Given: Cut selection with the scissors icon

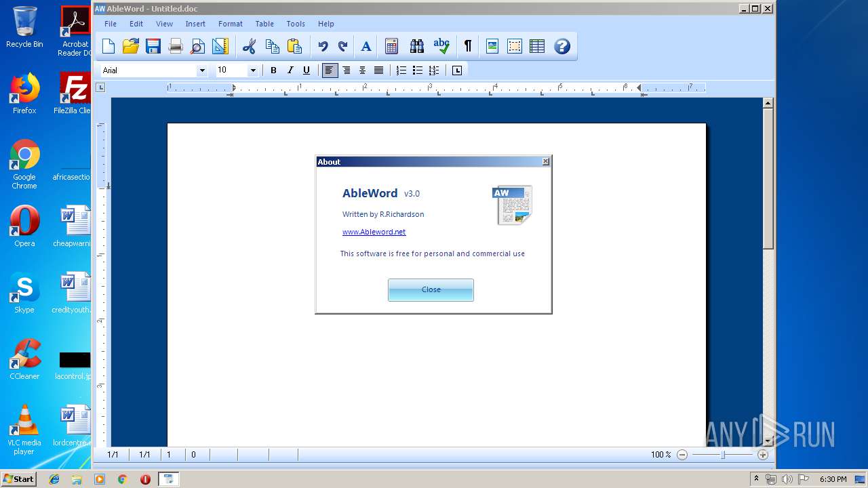Looking at the screenshot, I should click(250, 46).
